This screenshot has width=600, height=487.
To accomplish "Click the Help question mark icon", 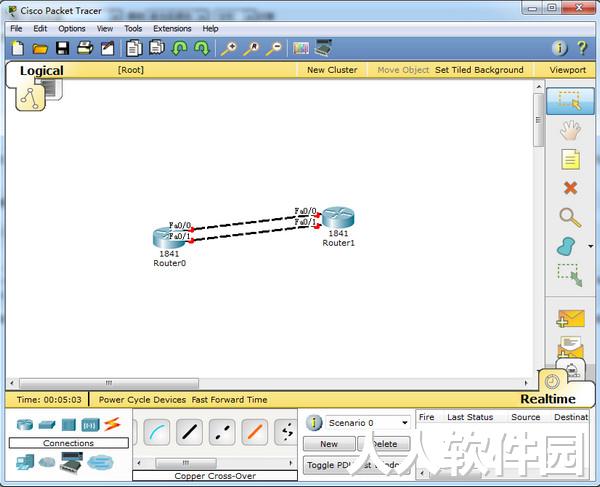I will coord(582,48).
